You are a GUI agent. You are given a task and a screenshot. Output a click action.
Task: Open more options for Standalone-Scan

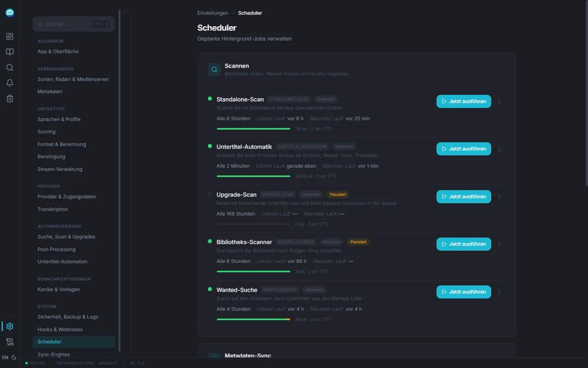(x=499, y=101)
